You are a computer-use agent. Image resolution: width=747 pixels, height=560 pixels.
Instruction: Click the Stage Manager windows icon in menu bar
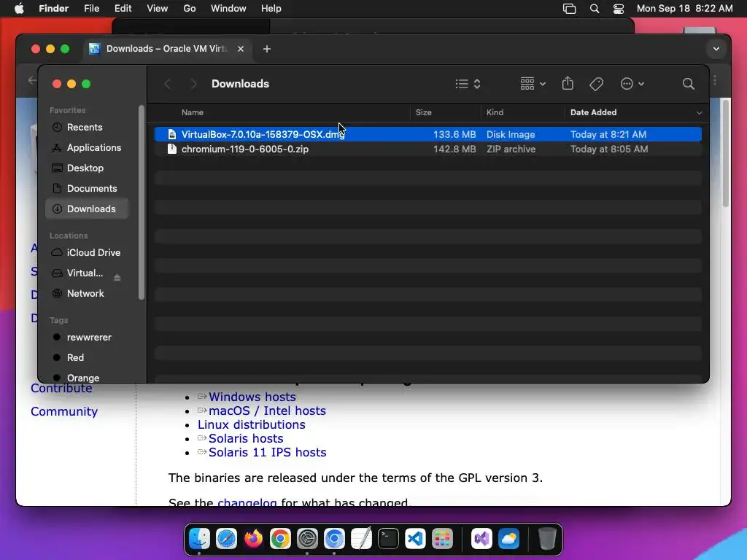(x=569, y=9)
